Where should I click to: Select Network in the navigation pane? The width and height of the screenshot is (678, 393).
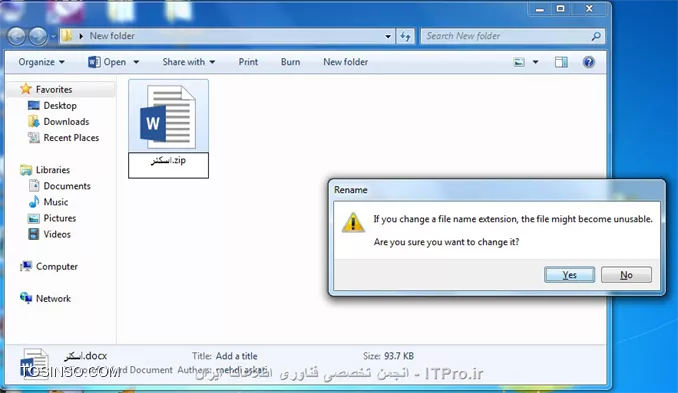[x=53, y=298]
